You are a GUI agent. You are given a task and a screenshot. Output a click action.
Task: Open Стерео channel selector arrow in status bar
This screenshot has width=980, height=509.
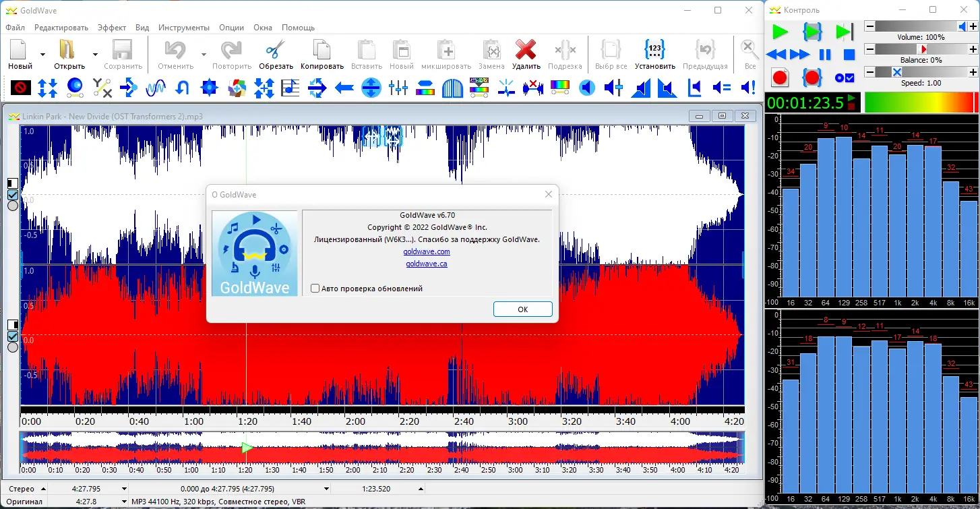coord(42,489)
